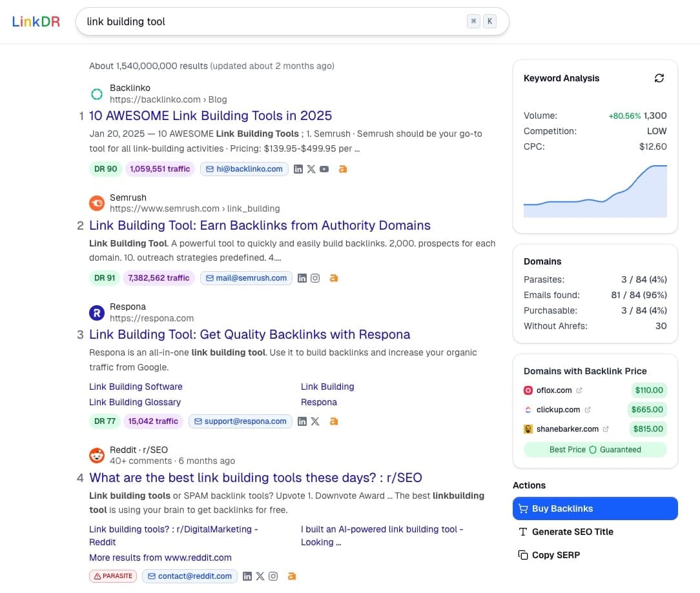
Task: Open the 'Link Building' sitelink under Respona
Action: [327, 387]
